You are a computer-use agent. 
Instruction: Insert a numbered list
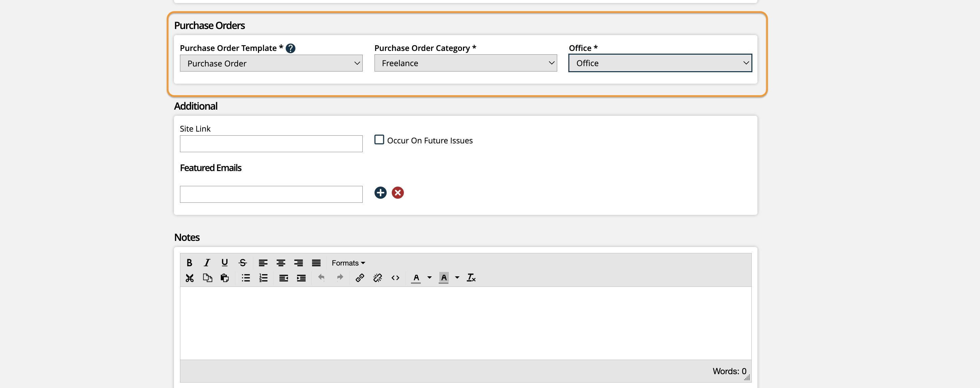point(263,278)
